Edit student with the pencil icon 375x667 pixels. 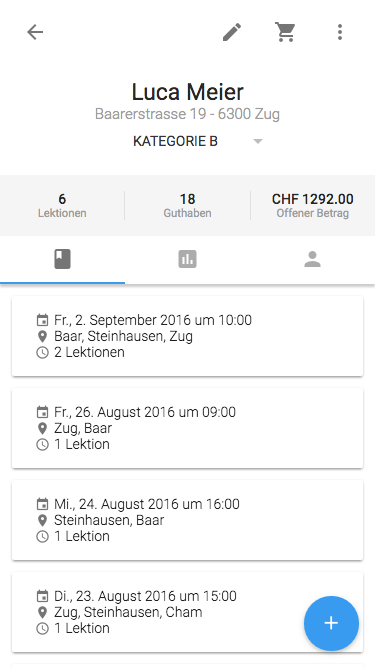(232, 32)
